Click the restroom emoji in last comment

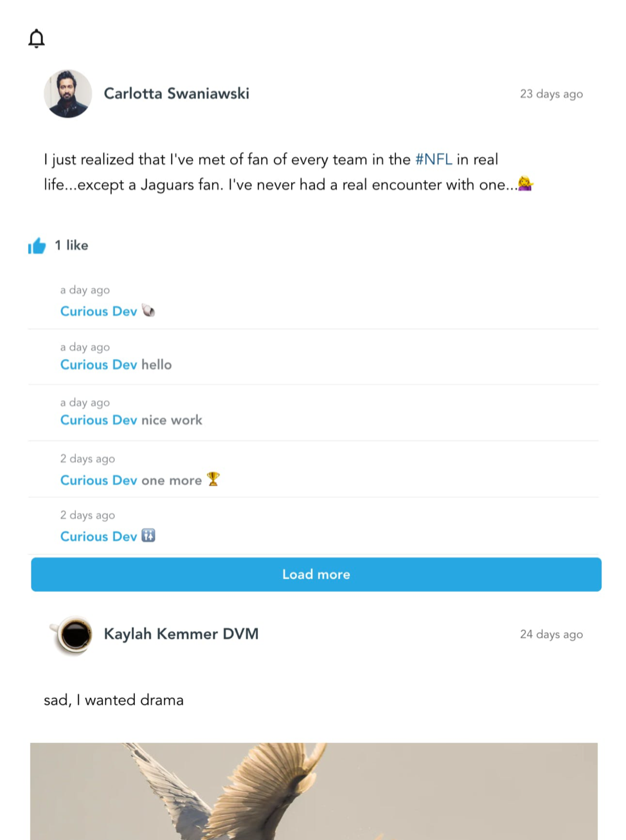coord(148,535)
